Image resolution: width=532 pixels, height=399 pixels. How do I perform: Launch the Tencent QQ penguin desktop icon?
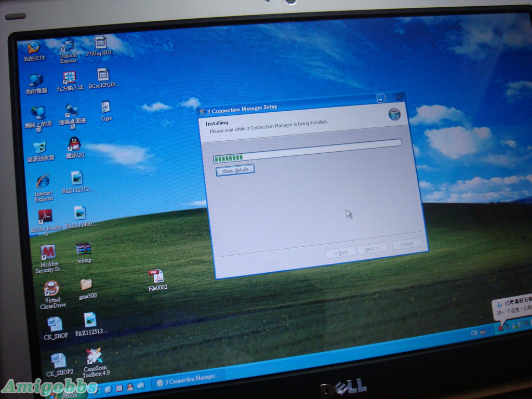(x=74, y=144)
